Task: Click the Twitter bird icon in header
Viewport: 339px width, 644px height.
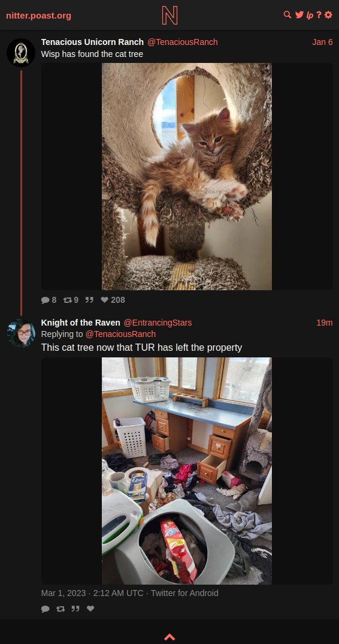Action: click(299, 15)
